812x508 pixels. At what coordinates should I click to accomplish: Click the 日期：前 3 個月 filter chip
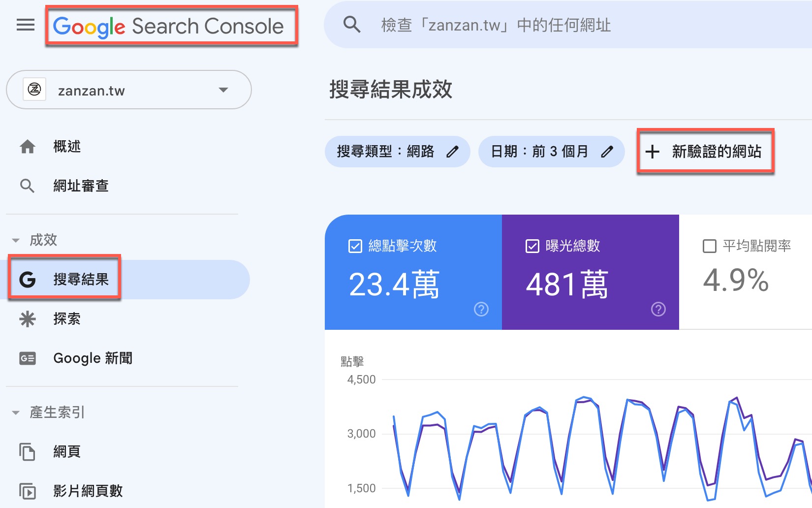[x=551, y=152]
